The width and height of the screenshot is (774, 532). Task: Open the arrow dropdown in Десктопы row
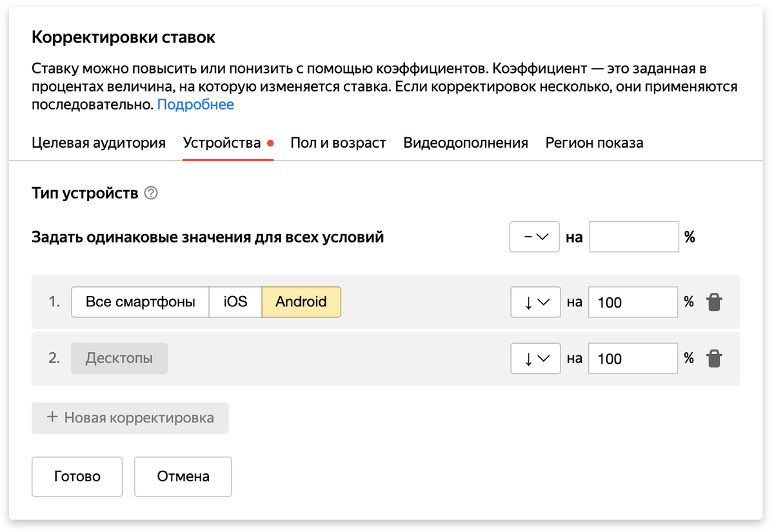tap(535, 359)
